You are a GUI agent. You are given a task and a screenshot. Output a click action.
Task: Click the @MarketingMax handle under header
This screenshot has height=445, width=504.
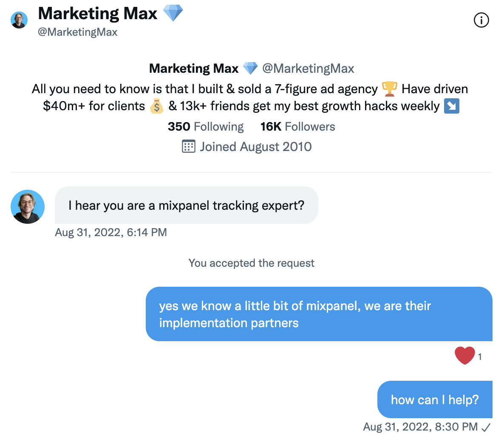pos(78,32)
